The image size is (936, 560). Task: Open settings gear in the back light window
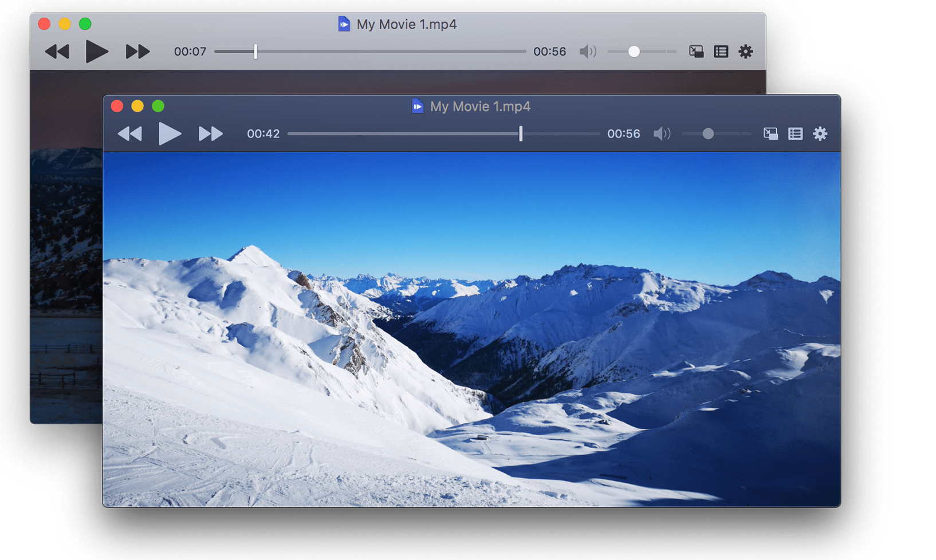tap(745, 52)
